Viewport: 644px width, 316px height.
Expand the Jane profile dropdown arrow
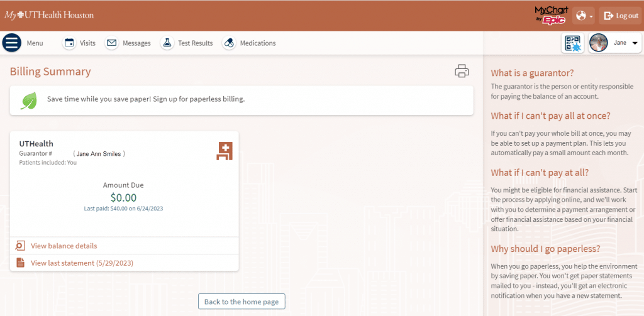coord(635,43)
